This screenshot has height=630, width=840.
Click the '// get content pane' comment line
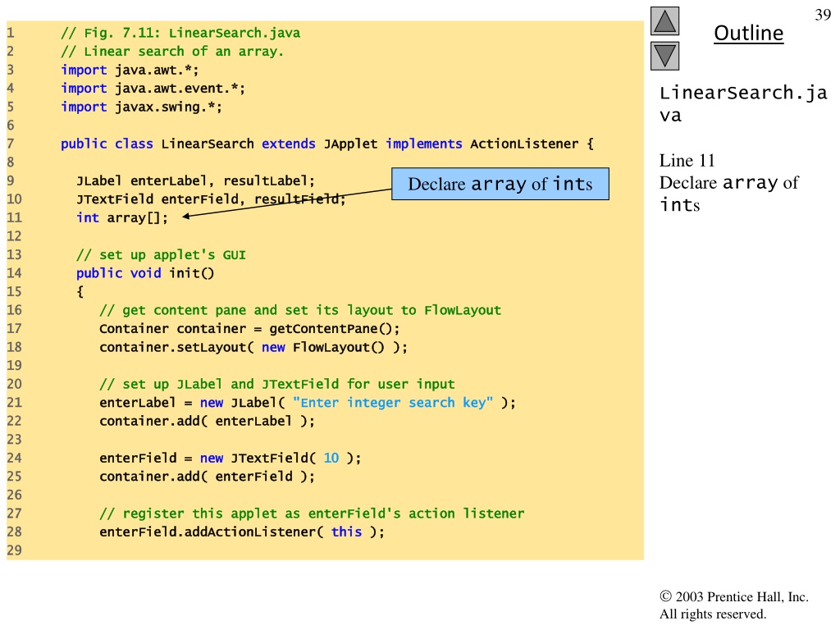(x=300, y=310)
